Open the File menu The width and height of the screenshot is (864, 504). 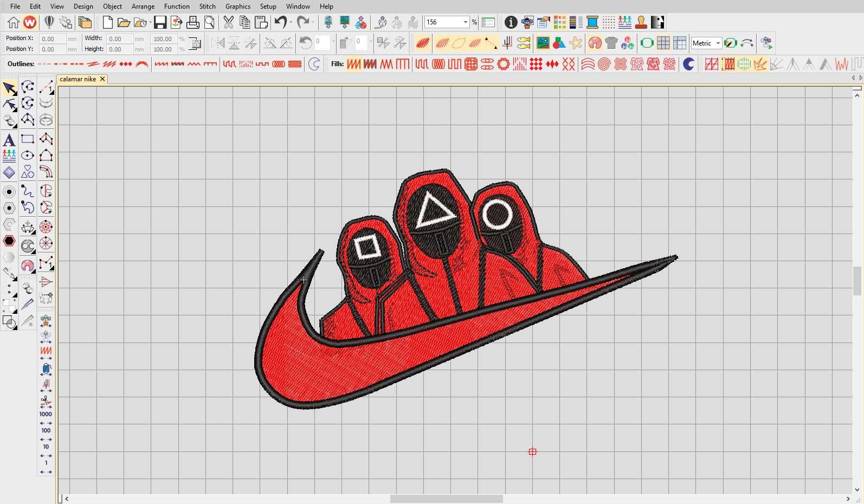(15, 6)
